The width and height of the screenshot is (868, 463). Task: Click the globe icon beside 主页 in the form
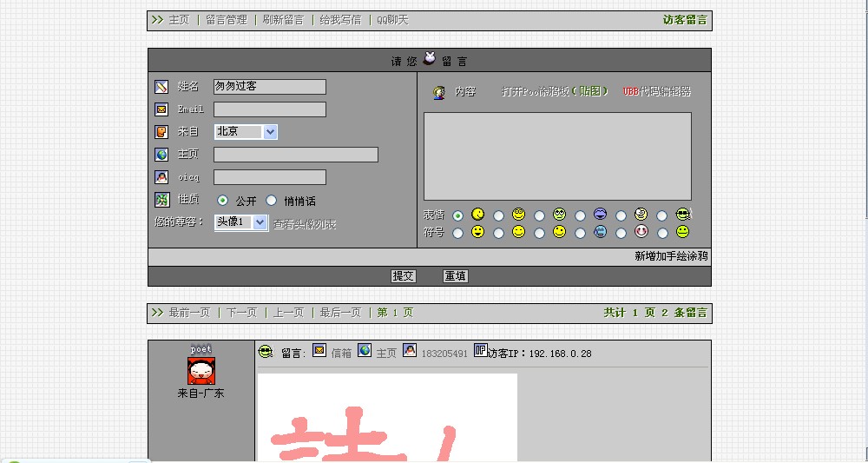click(161, 155)
